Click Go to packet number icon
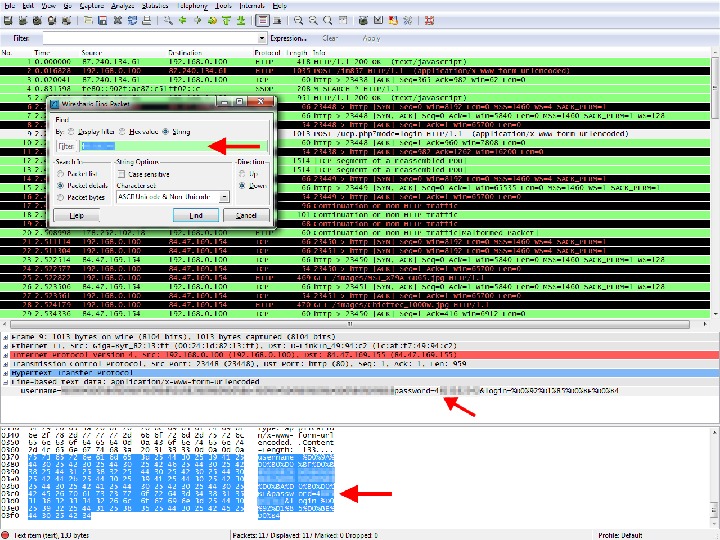 click(x=212, y=21)
